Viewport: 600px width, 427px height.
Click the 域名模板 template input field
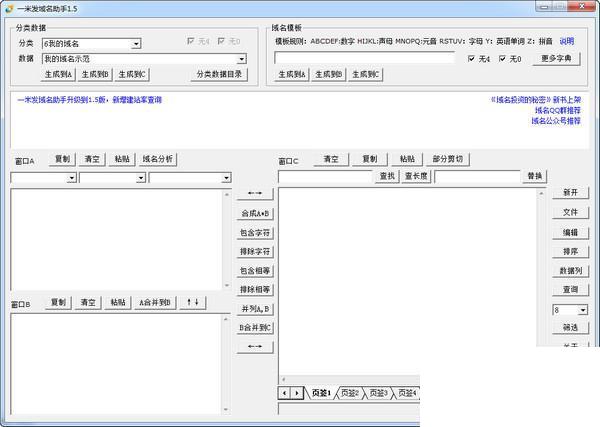pyautogui.click(x=364, y=58)
